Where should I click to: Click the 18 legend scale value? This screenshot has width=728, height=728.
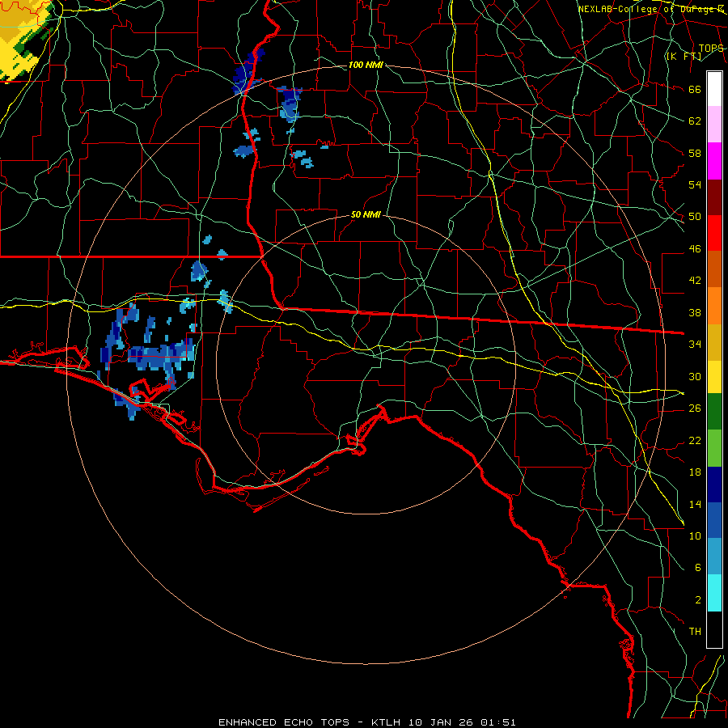[x=695, y=472]
